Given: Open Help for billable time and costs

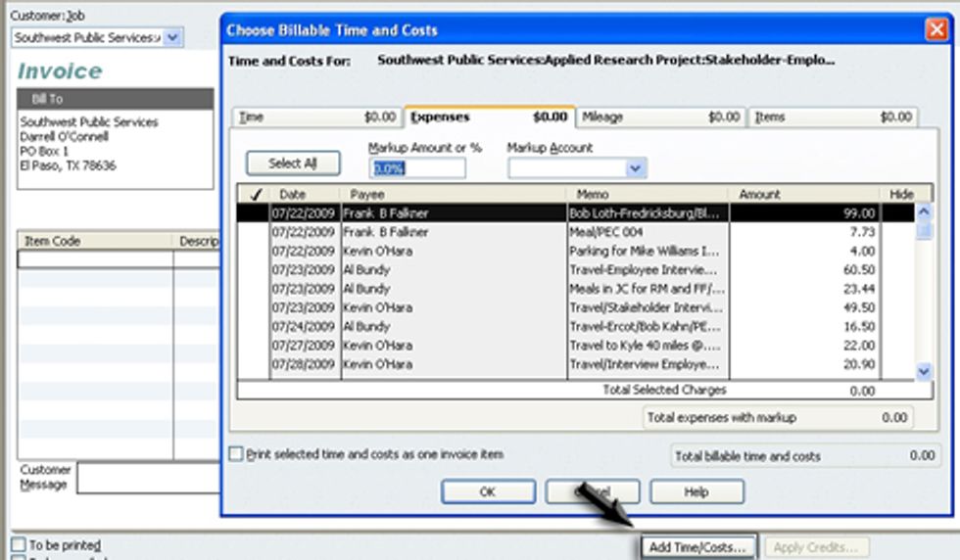Looking at the screenshot, I should click(x=696, y=491).
